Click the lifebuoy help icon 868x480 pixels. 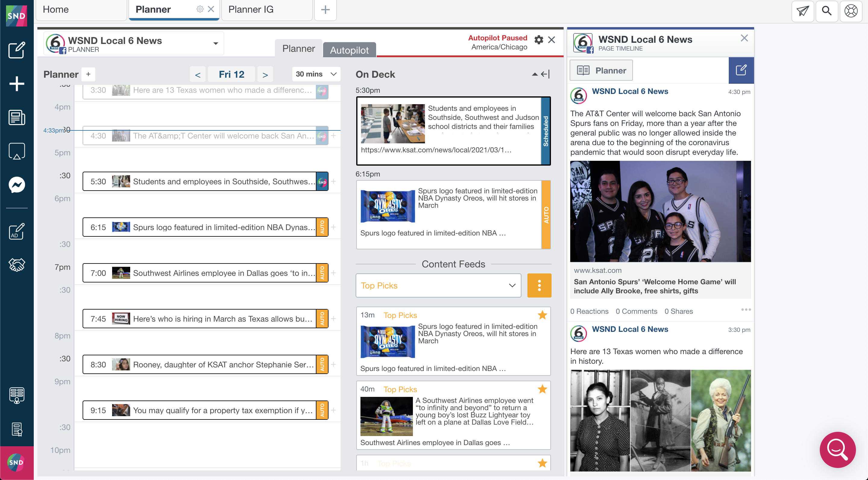coord(851,11)
